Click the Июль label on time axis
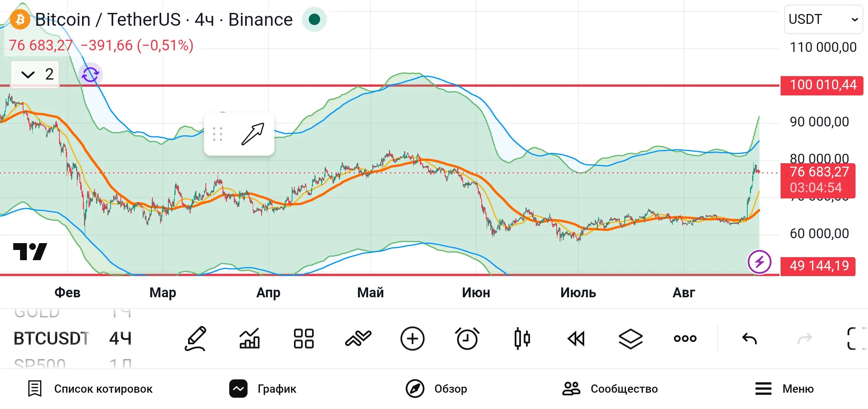Image resolution: width=868 pixels, height=409 pixels. tap(578, 293)
